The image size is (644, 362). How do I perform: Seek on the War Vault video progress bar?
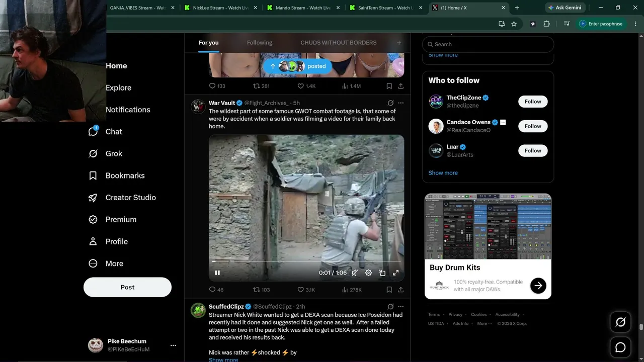tap(306, 261)
